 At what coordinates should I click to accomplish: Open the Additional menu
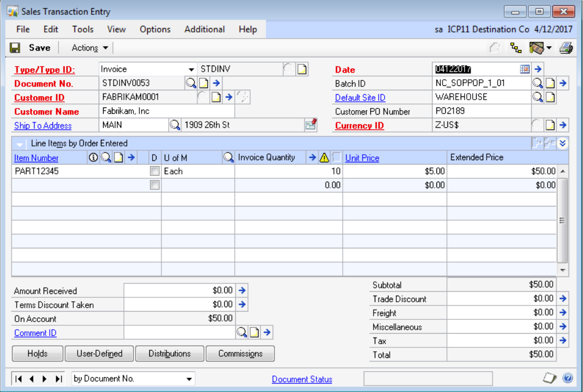204,29
